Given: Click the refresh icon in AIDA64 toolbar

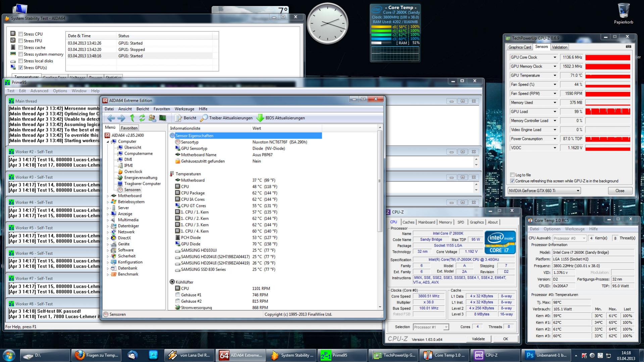Looking at the screenshot, I should (x=142, y=118).
